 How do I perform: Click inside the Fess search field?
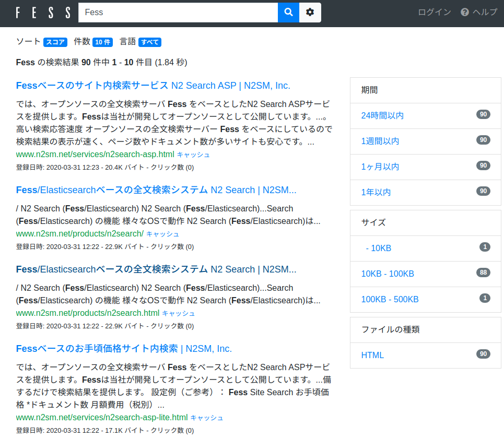[x=178, y=13]
